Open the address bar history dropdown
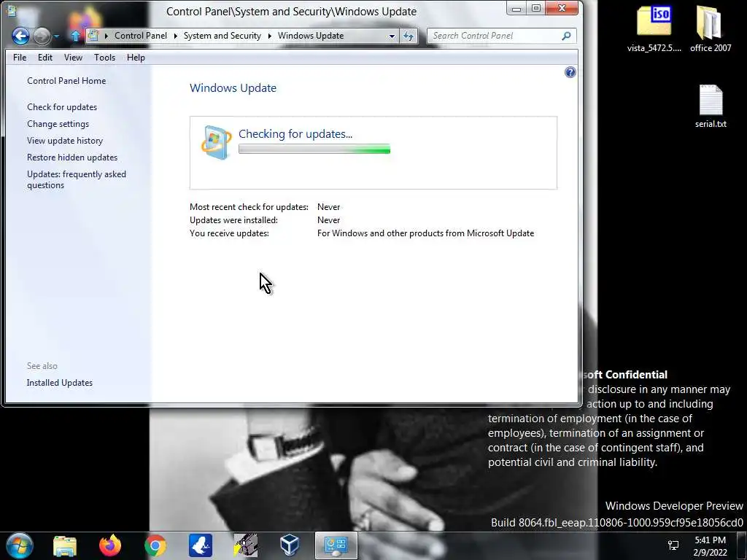747x560 pixels. (x=392, y=36)
